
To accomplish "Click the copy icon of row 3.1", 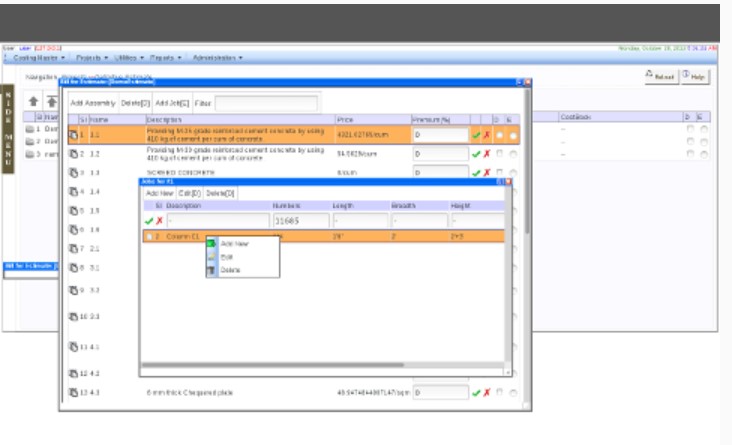I will pos(73,268).
